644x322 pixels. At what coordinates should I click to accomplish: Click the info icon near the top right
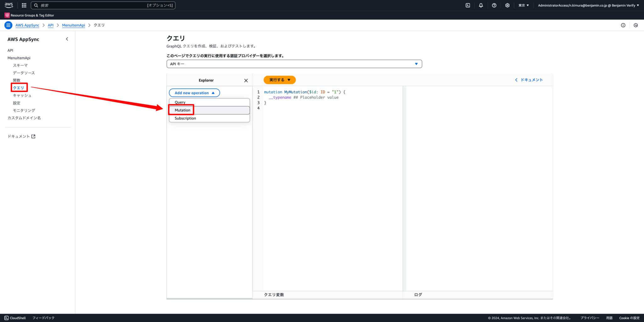pyautogui.click(x=624, y=25)
